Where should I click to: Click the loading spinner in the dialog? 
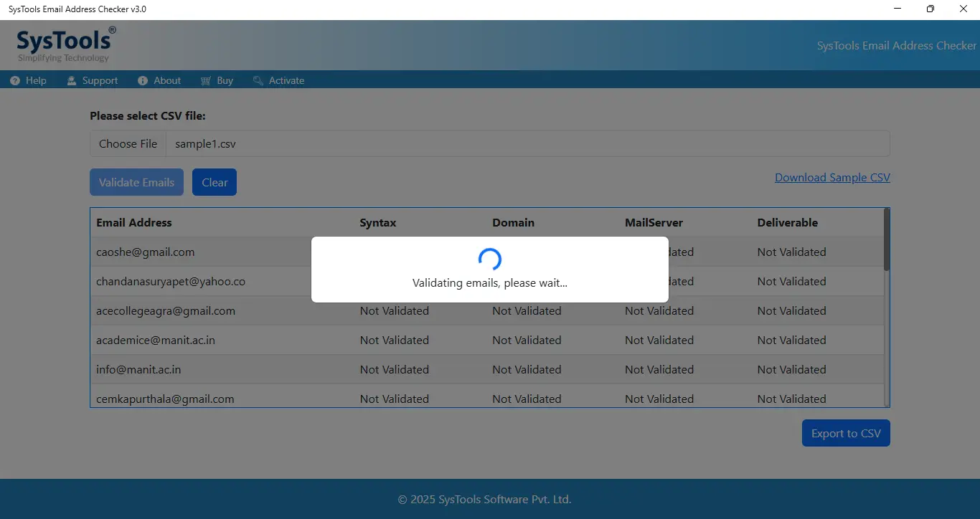[x=490, y=259]
